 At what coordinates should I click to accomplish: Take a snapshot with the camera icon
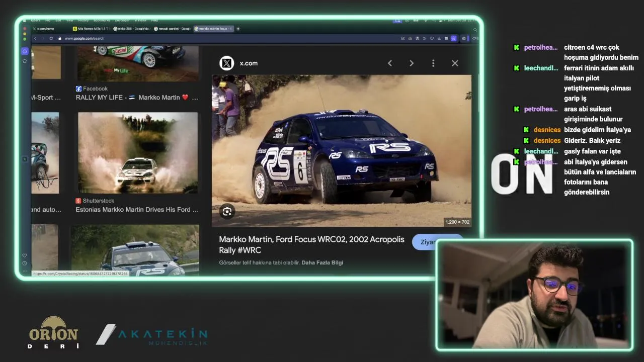(410, 38)
